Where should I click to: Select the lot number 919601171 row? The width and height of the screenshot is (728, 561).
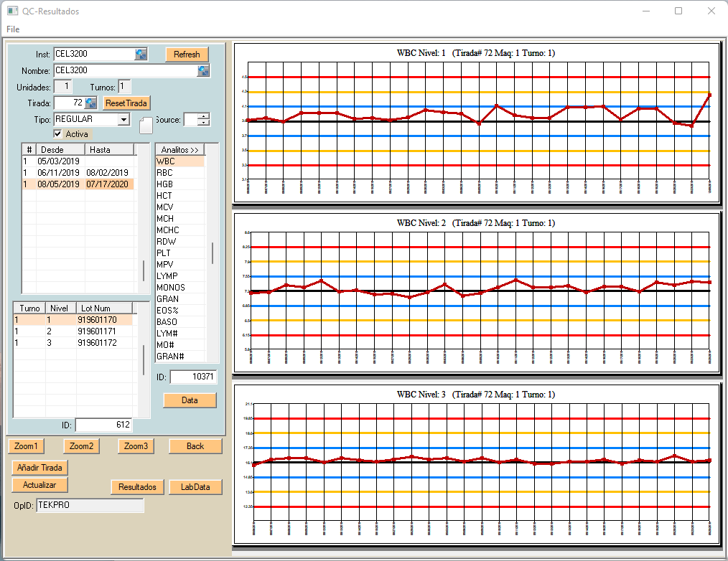[x=96, y=331]
